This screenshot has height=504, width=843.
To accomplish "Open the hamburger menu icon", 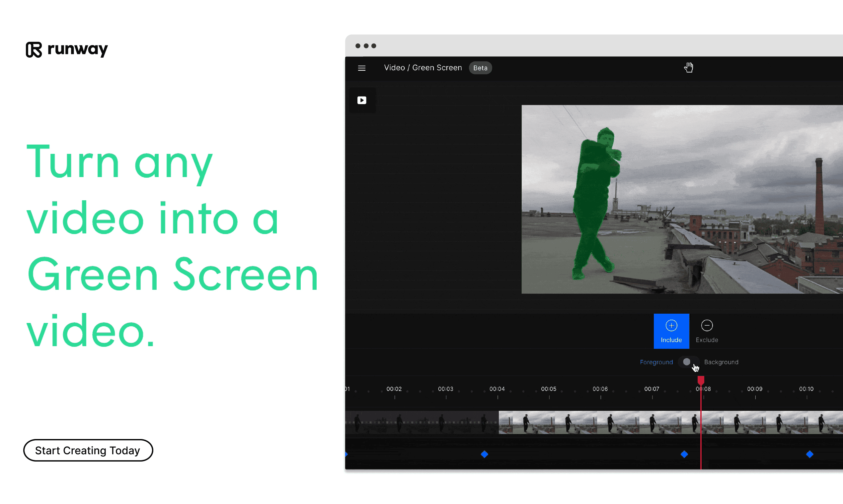I will [x=362, y=68].
